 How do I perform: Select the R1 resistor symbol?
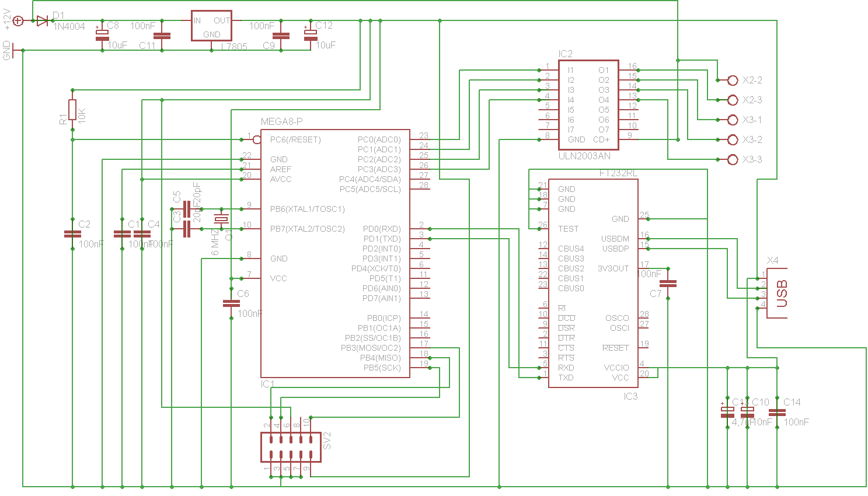coord(72,110)
